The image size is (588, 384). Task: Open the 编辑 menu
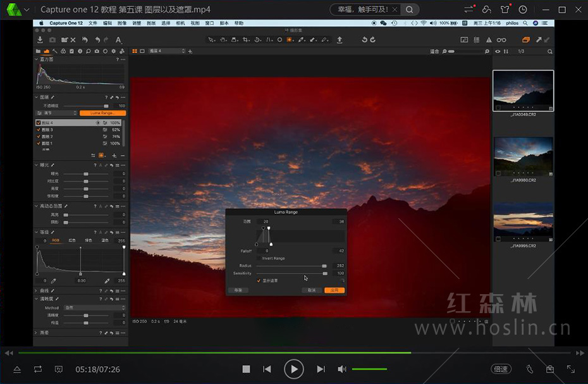[x=107, y=23]
